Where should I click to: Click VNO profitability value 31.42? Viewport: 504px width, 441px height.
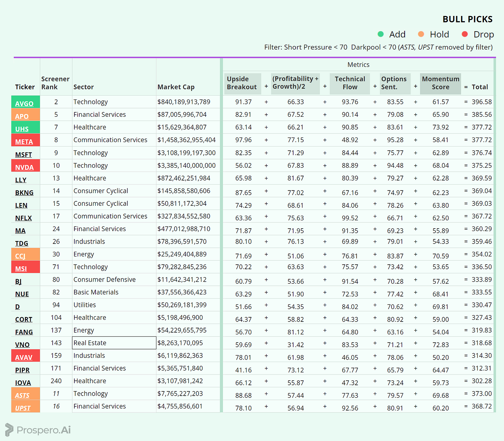click(296, 345)
